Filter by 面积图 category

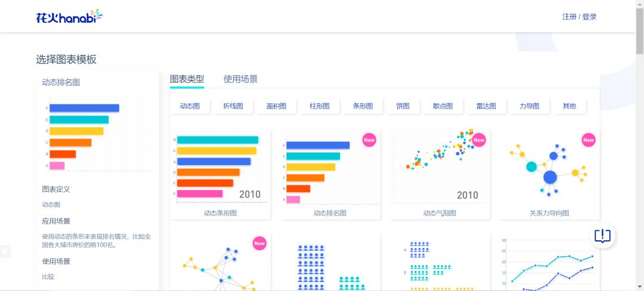[x=277, y=106]
